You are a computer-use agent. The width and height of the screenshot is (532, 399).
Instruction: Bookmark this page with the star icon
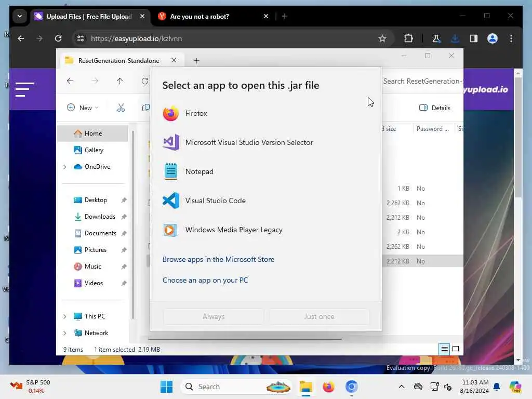(382, 38)
